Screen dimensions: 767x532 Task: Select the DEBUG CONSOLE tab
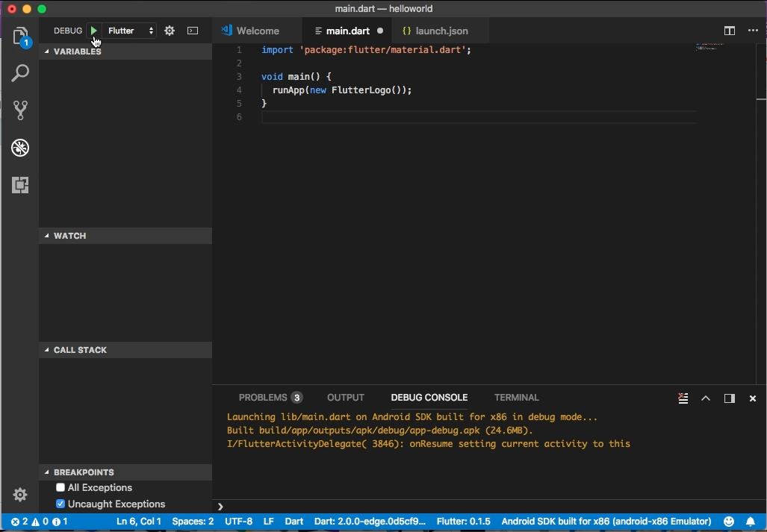(x=429, y=398)
